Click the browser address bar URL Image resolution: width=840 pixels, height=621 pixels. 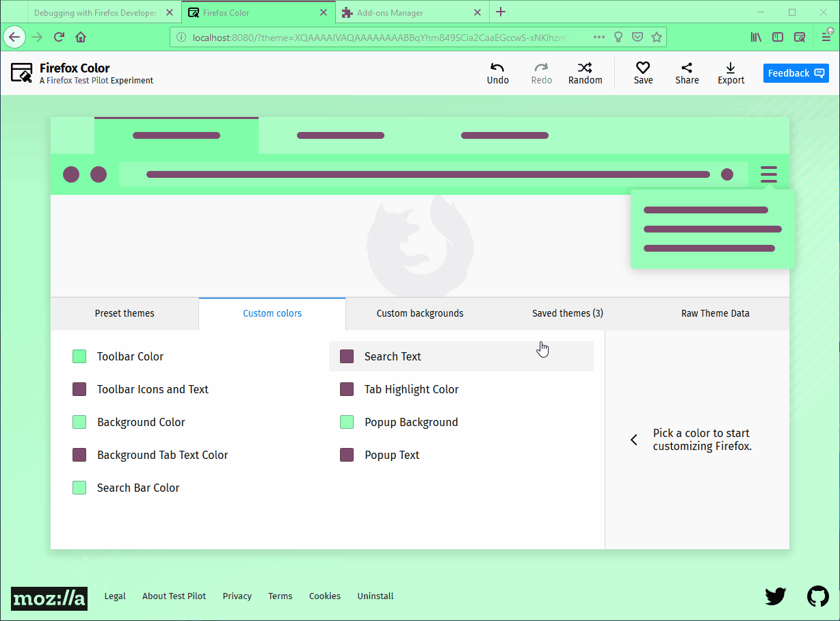tap(380, 38)
